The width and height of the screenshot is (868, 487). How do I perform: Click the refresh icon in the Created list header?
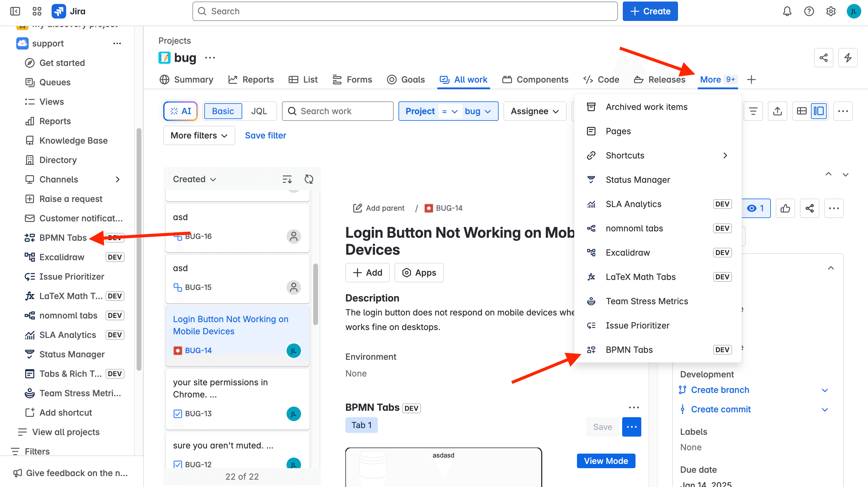309,179
